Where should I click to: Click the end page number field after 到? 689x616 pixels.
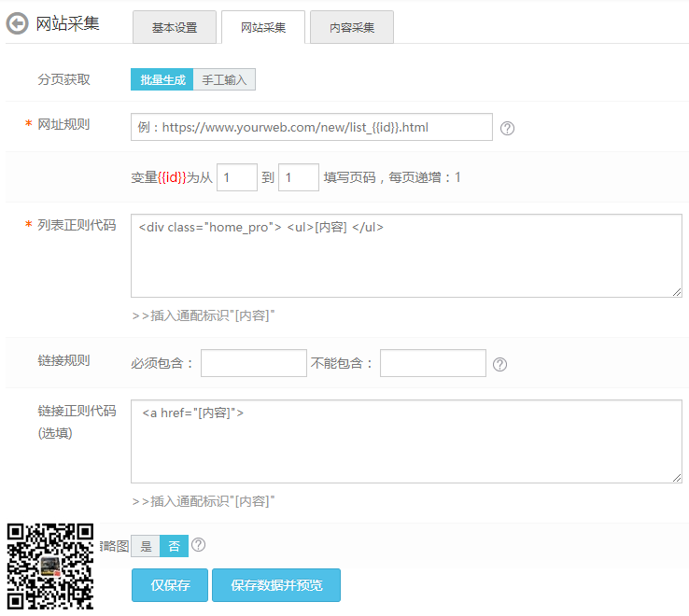pos(299,177)
